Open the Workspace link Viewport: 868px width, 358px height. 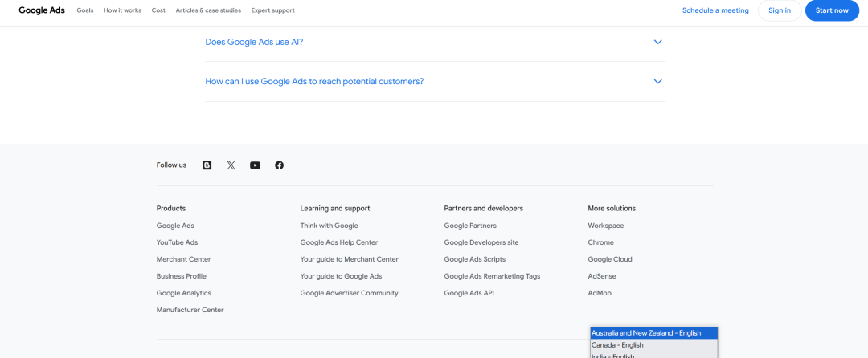click(x=606, y=226)
